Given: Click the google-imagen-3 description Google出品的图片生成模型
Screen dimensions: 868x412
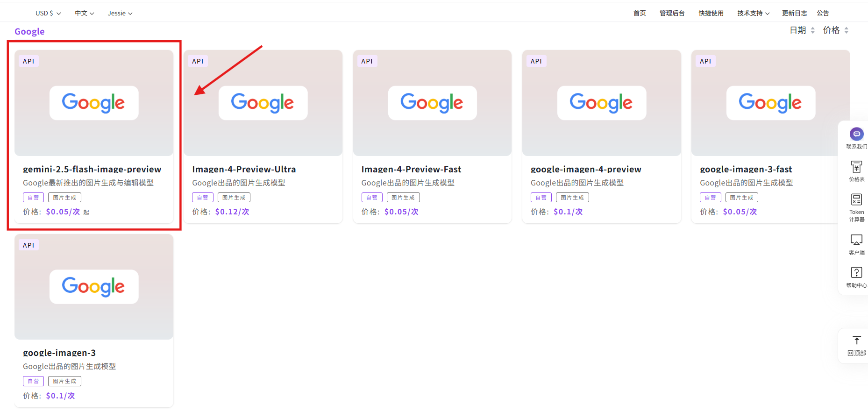Looking at the screenshot, I should coord(70,366).
